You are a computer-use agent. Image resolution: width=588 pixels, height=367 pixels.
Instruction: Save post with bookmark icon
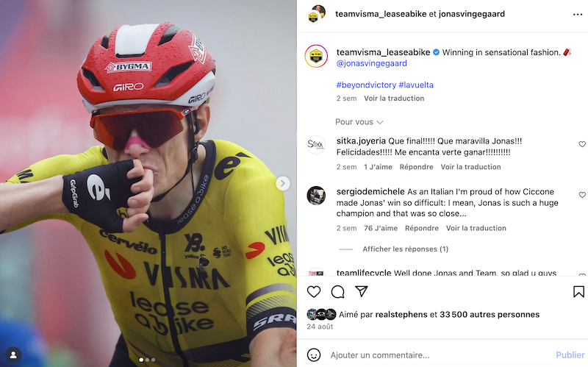click(x=578, y=292)
